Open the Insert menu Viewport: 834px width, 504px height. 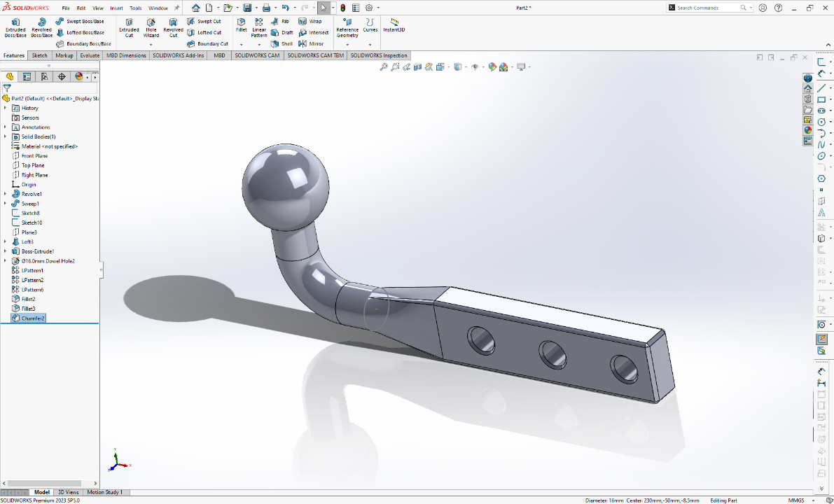(116, 8)
